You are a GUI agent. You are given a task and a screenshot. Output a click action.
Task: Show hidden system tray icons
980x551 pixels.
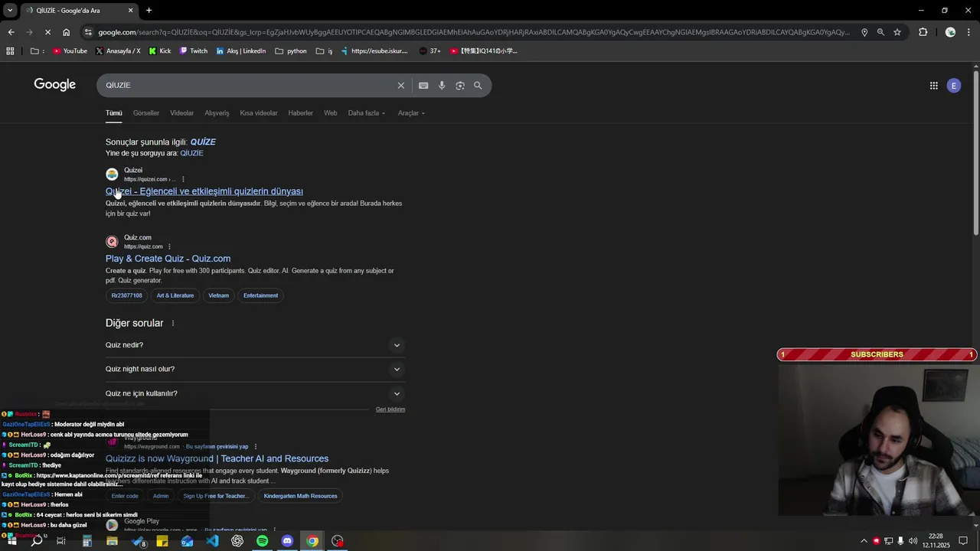(864, 541)
